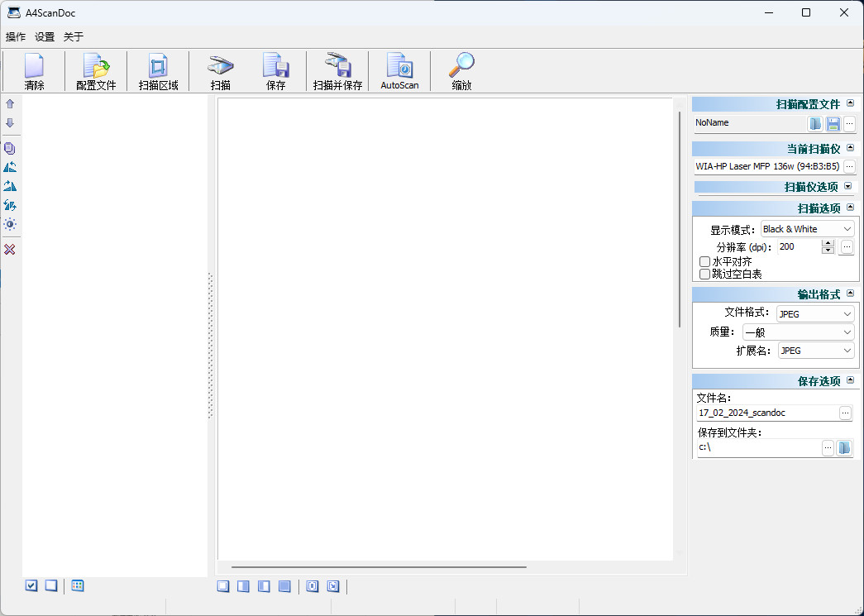Open the 文件格式 JPEG dropdown
The height and width of the screenshot is (616, 864).
(815, 314)
